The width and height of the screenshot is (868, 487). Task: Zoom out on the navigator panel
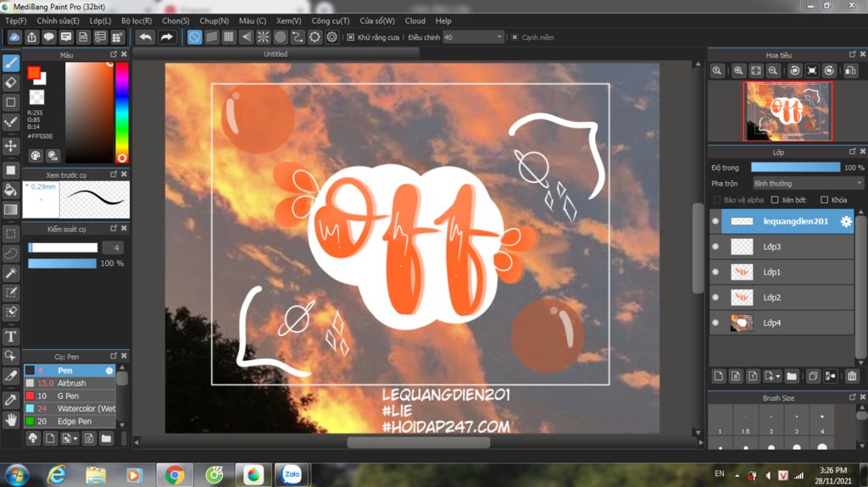pos(773,71)
